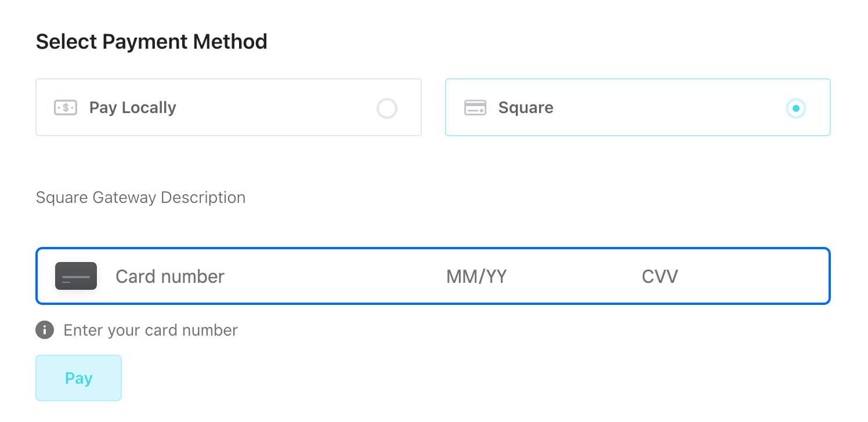Click the info icon next to card hint
The width and height of the screenshot is (868, 422).
45,330
